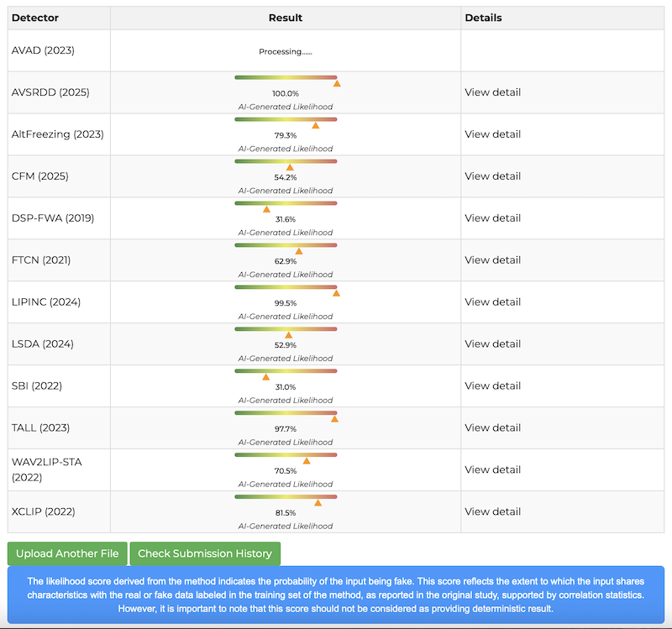Open View detail for AltFreezing (2023)
Screen dimensions: 672x629
492,134
